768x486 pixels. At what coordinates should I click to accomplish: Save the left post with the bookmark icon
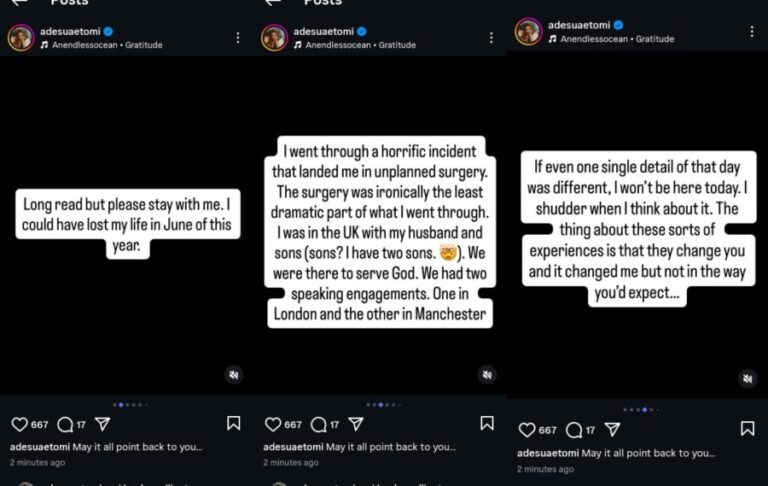point(234,424)
